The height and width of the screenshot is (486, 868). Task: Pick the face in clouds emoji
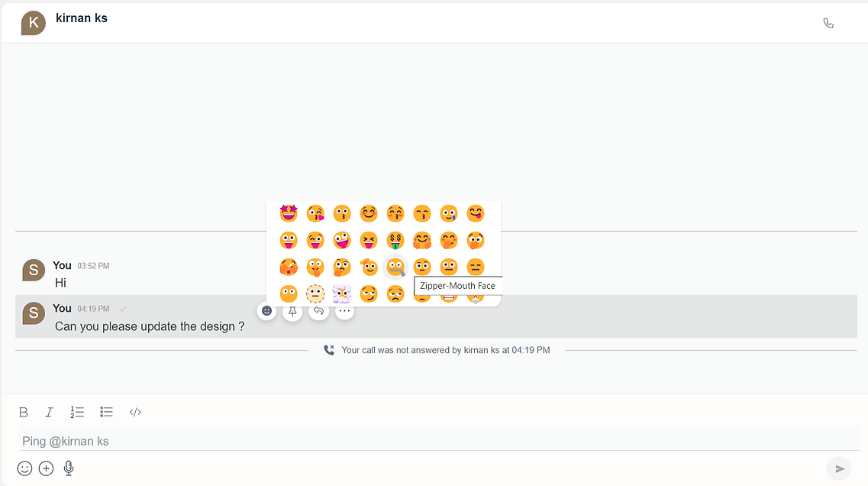[342, 293]
